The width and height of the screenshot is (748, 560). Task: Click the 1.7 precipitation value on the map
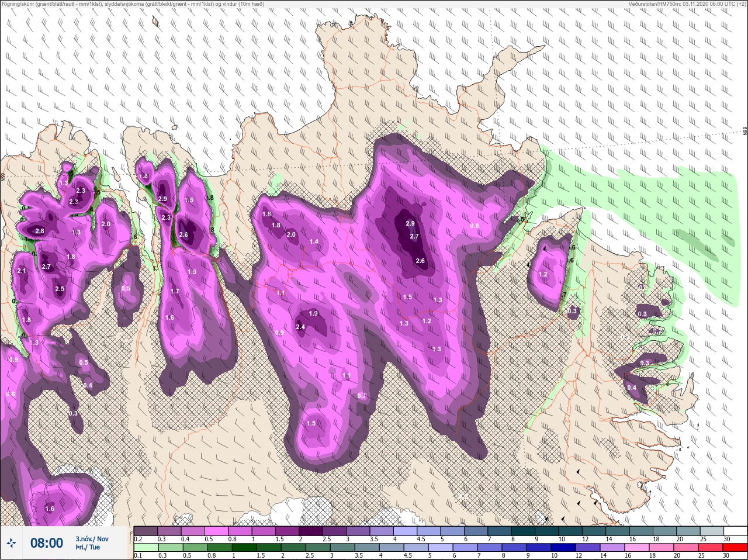(175, 291)
